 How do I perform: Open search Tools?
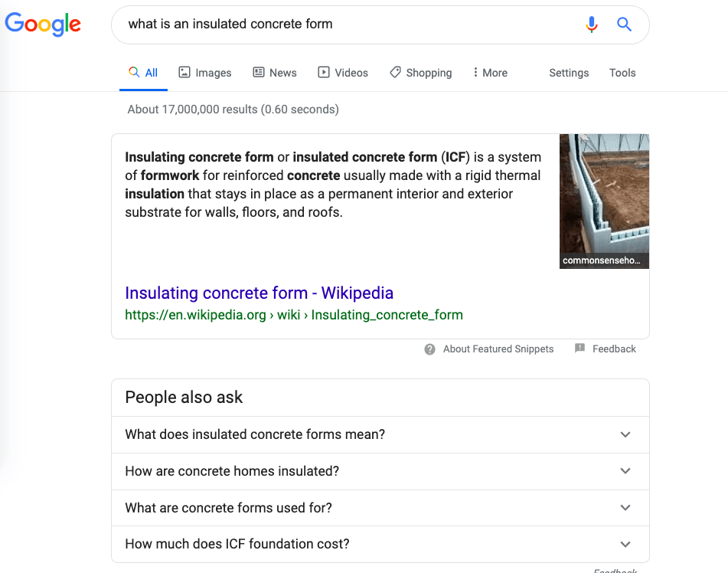[x=622, y=73]
